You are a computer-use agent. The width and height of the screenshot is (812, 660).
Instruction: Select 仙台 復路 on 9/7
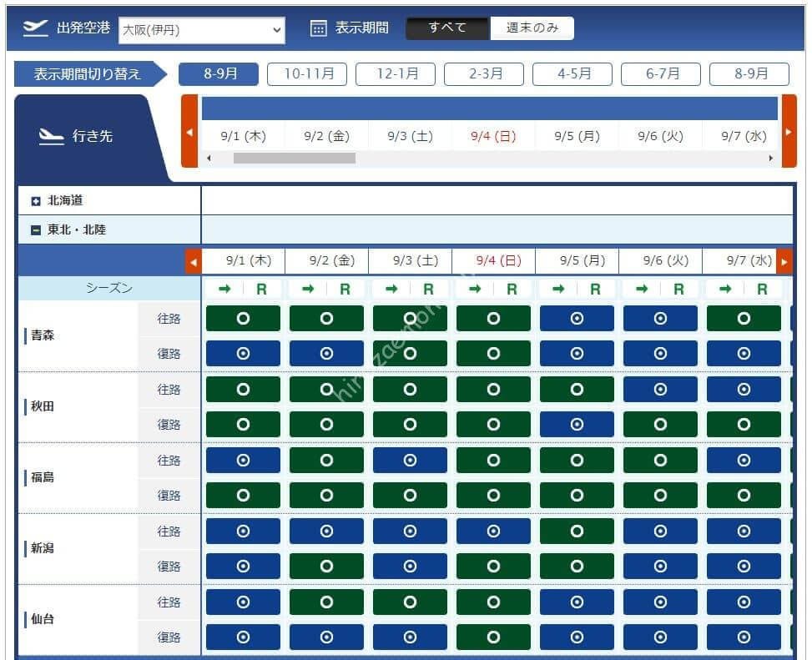point(744,637)
